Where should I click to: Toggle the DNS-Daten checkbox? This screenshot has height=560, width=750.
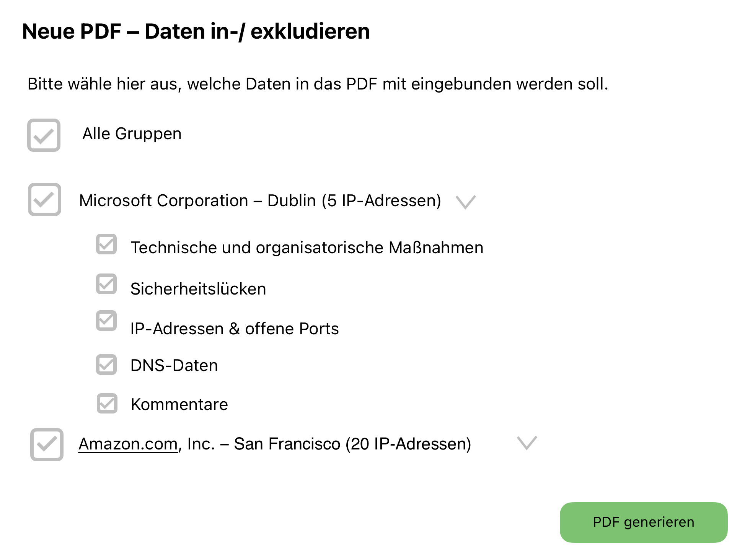click(x=106, y=365)
